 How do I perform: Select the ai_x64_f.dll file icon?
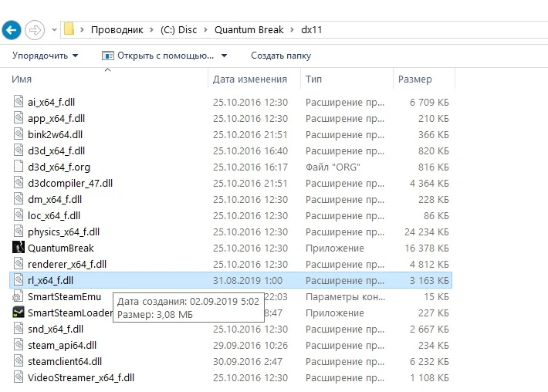tap(19, 101)
